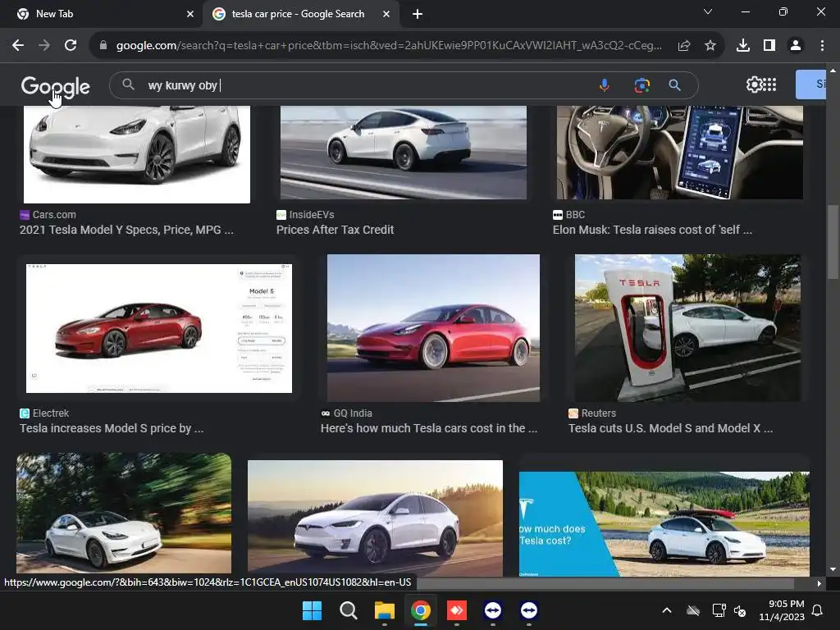Open BBC Tesla interior image

(x=680, y=153)
